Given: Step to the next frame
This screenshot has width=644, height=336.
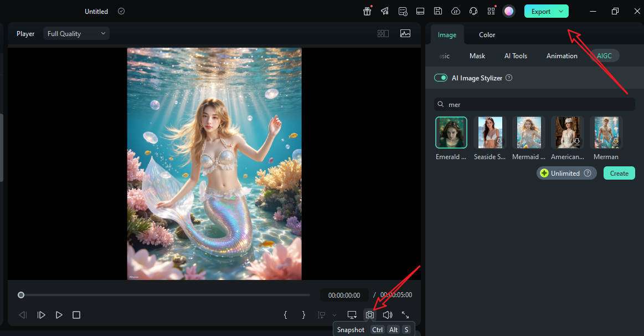Looking at the screenshot, I should pos(41,315).
